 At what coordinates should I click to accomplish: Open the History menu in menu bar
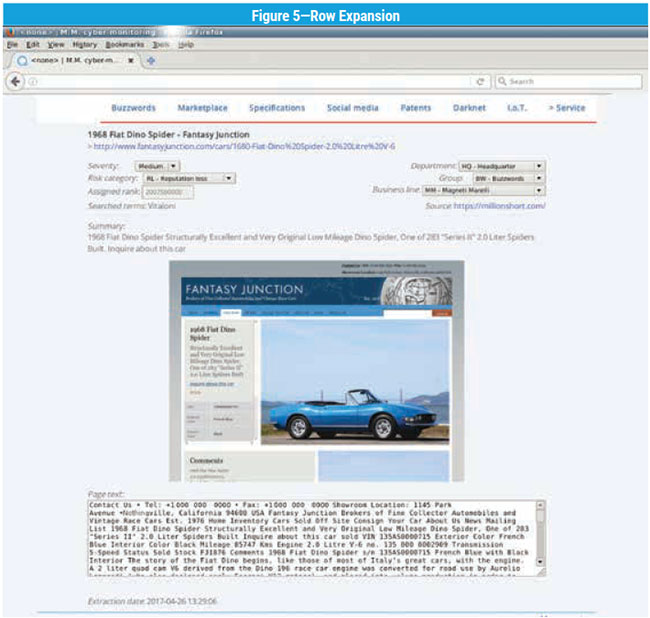[85, 45]
